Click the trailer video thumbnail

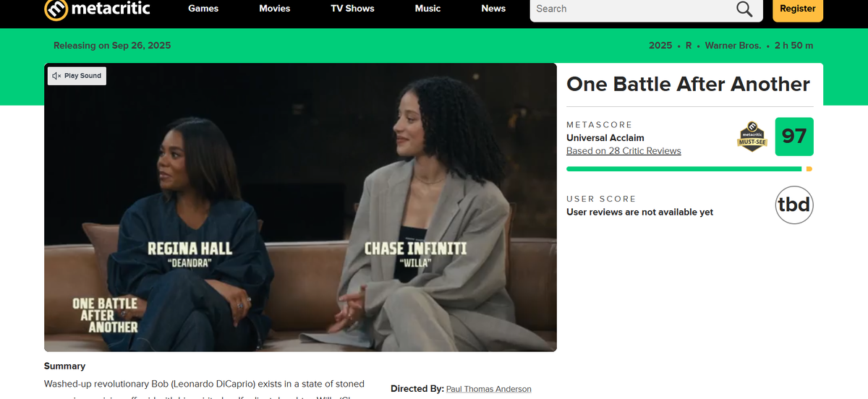[300, 207]
